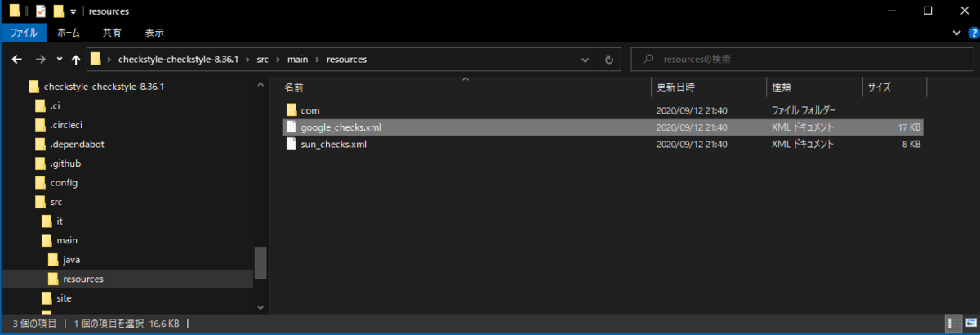
Task: Select config folder in navigation tree
Action: [x=64, y=182]
